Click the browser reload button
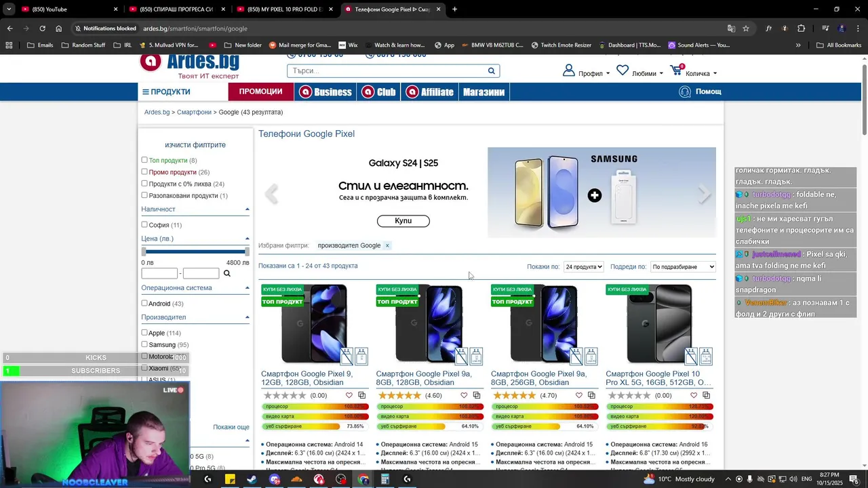Image resolution: width=868 pixels, height=488 pixels. 42,28
